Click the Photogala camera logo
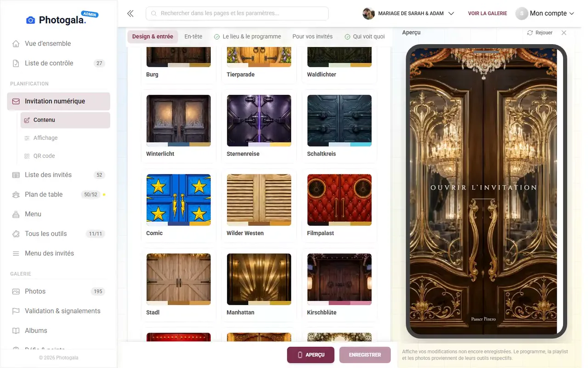Image resolution: width=588 pixels, height=368 pixels. (x=31, y=20)
